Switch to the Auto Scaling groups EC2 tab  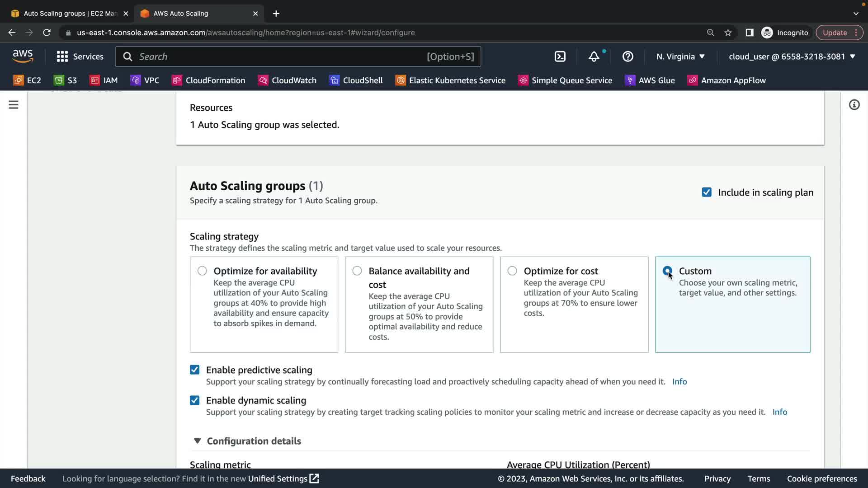point(70,14)
